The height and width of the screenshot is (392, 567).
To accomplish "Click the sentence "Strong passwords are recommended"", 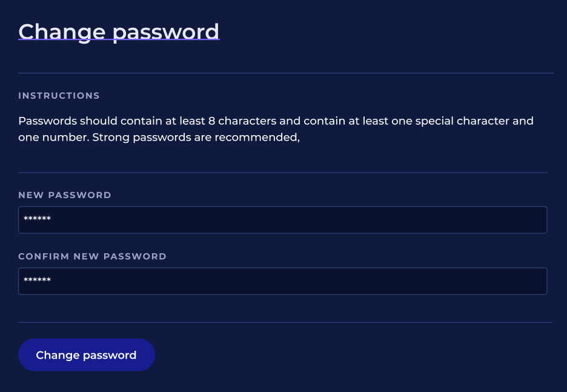I will coord(196,137).
